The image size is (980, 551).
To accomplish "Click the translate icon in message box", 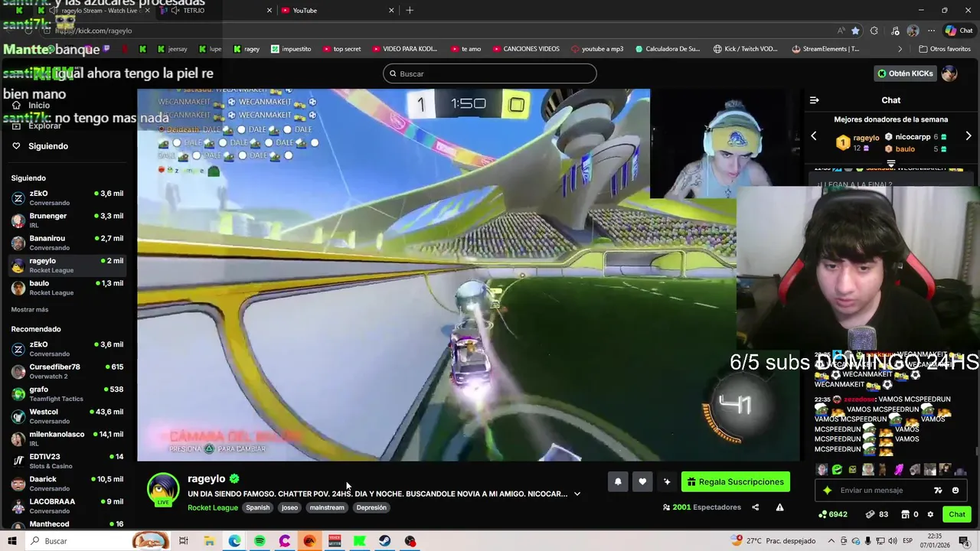I will click(x=938, y=491).
